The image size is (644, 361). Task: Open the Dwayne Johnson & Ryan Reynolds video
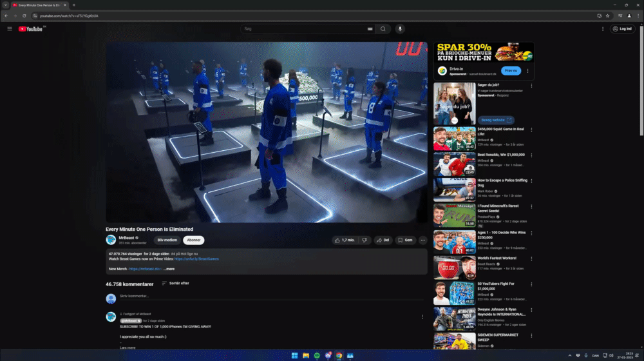(454, 318)
